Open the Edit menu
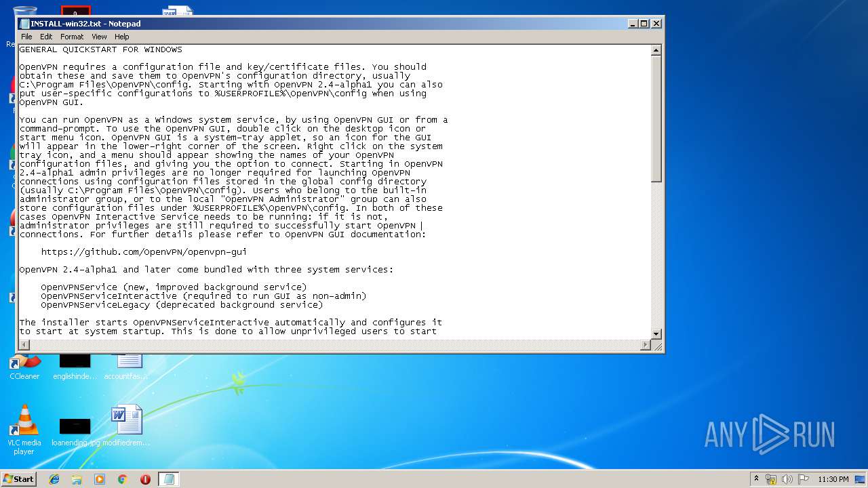868x488 pixels. [x=46, y=37]
